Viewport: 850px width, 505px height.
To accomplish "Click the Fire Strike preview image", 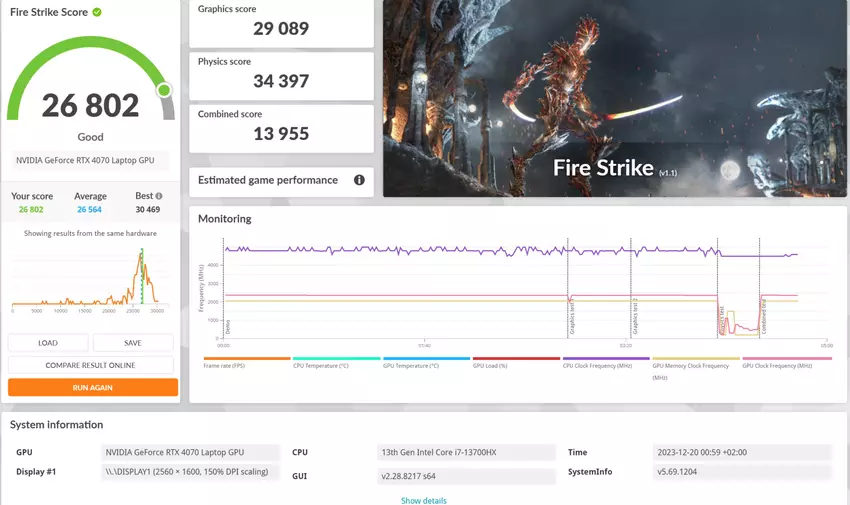I will pyautogui.click(x=608, y=98).
